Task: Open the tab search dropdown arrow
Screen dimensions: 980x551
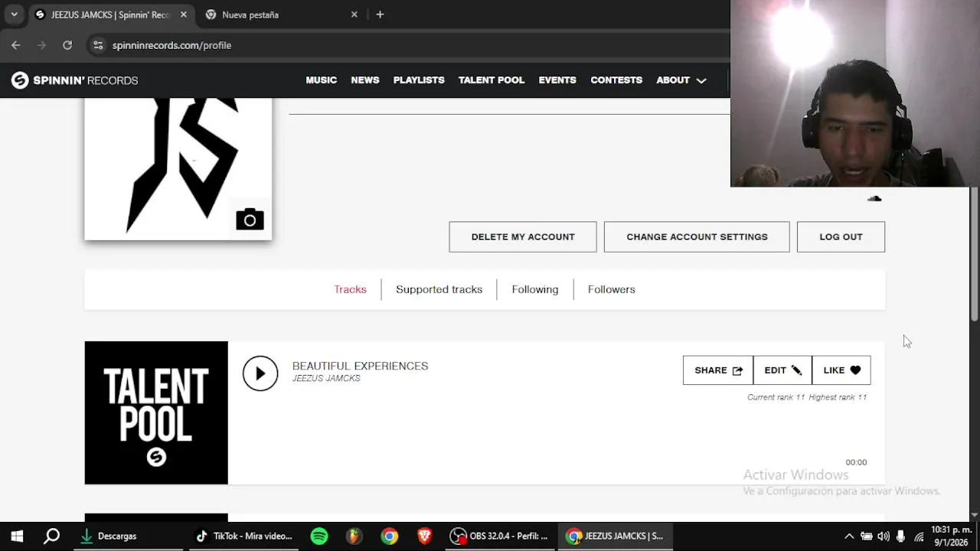Action: click(x=14, y=15)
